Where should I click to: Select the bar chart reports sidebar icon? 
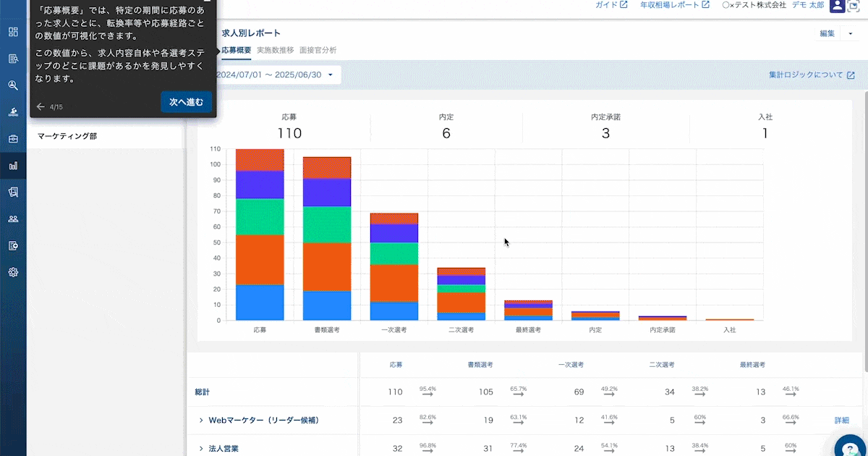13,166
